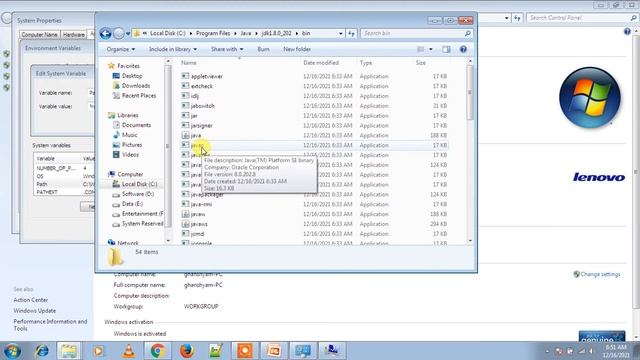Open VLC media player from taskbar
640x360 pixels.
(129, 351)
